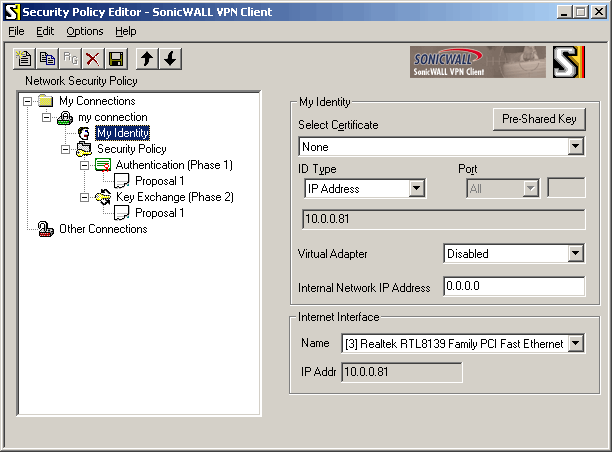This screenshot has width=612, height=452.
Task: Collapse the My Connections tree node
Action: point(27,101)
